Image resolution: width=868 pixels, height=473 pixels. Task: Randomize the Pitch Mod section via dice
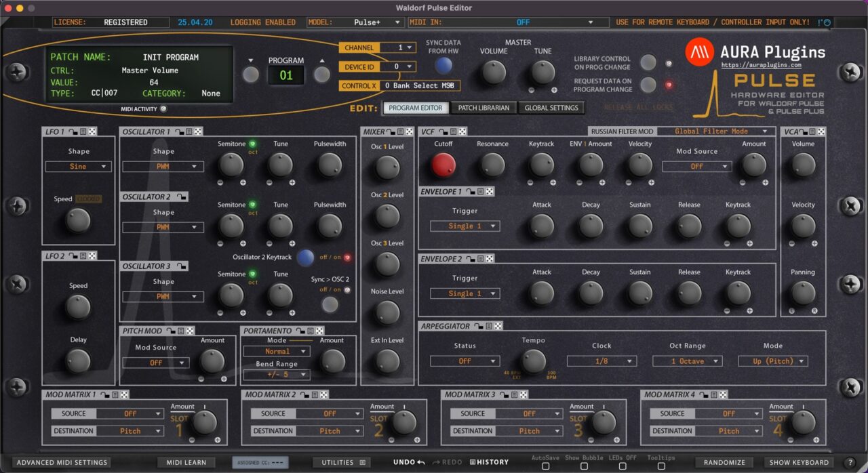190,331
